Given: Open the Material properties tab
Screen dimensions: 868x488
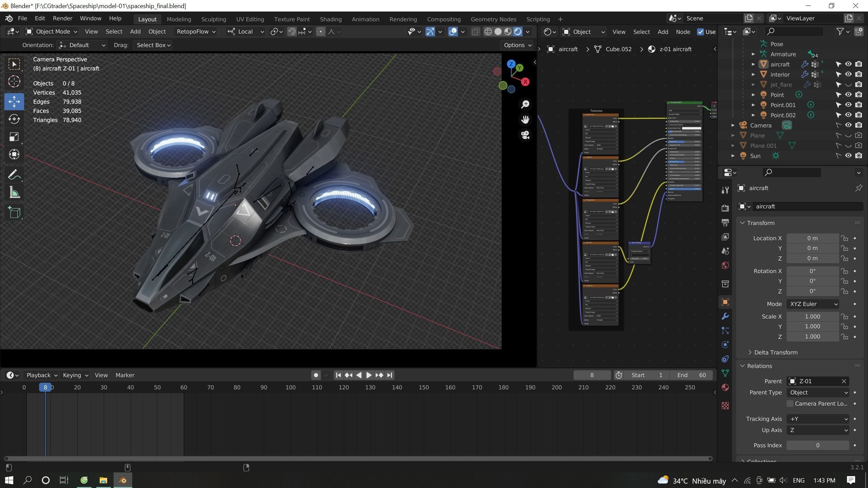Looking at the screenshot, I should tap(725, 387).
